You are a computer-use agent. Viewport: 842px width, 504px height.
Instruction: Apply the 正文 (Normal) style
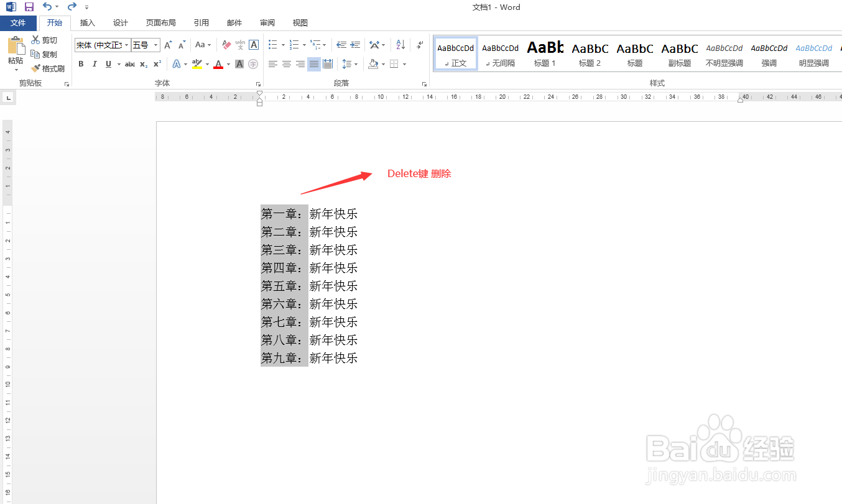tap(456, 53)
